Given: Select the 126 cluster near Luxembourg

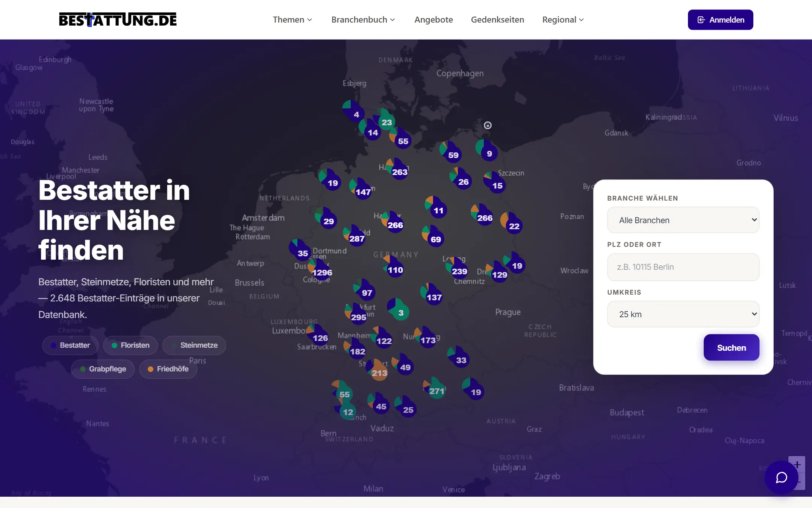Looking at the screenshot, I should pos(318,335).
